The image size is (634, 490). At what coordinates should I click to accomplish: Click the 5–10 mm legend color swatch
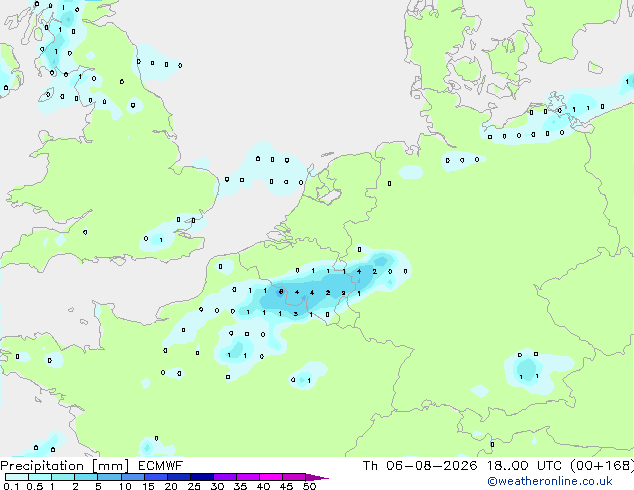point(109,477)
